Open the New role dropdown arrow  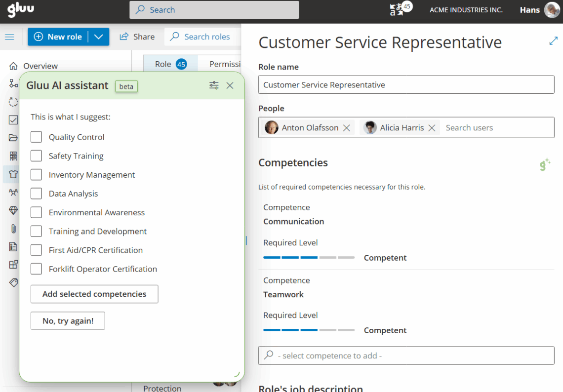99,37
